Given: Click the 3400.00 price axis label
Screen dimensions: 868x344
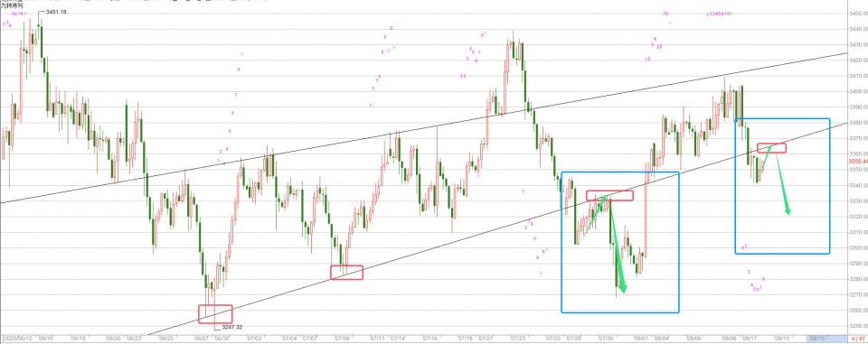Looking at the screenshot, I should coord(857,90).
